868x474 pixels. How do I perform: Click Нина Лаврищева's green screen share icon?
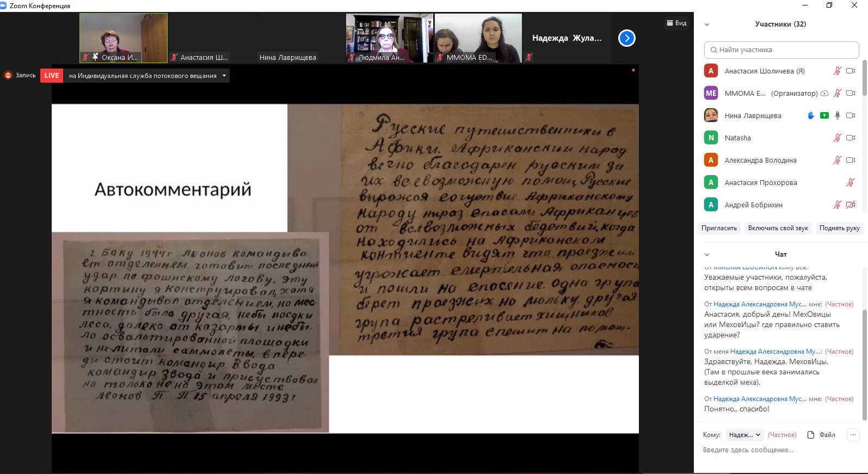[824, 115]
